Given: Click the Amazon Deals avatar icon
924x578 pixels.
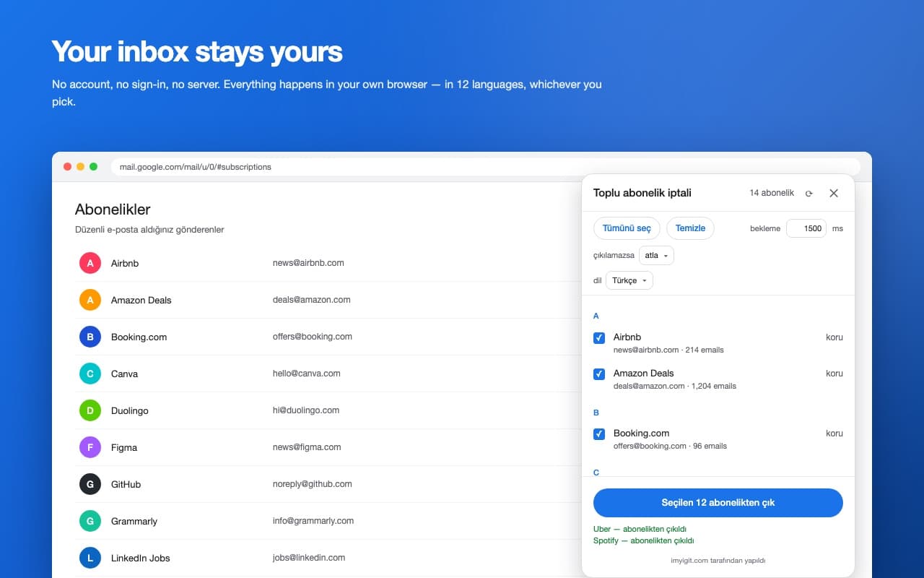Looking at the screenshot, I should point(90,300).
